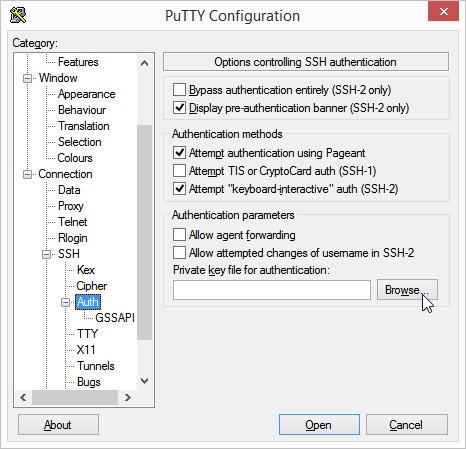Click the category tree vertical scrollbar thumb
This screenshot has width=466, height=449.
tap(144, 233)
